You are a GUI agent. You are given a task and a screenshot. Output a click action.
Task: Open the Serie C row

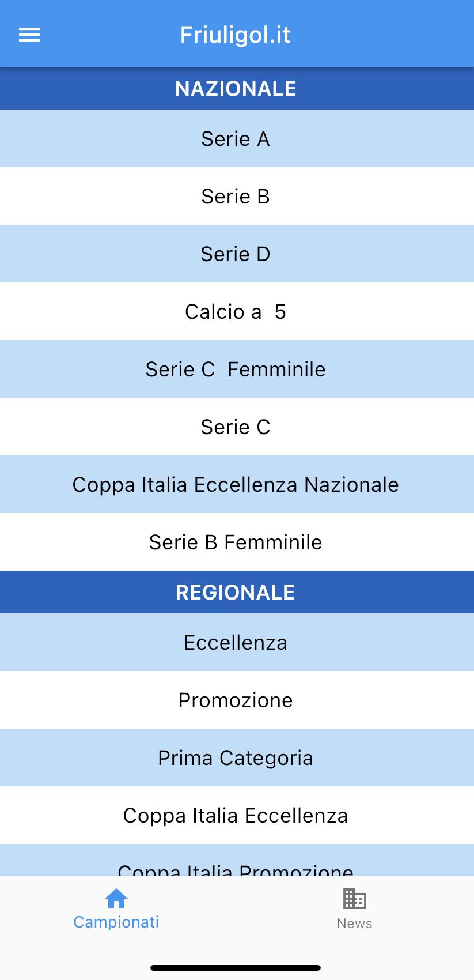(237, 427)
